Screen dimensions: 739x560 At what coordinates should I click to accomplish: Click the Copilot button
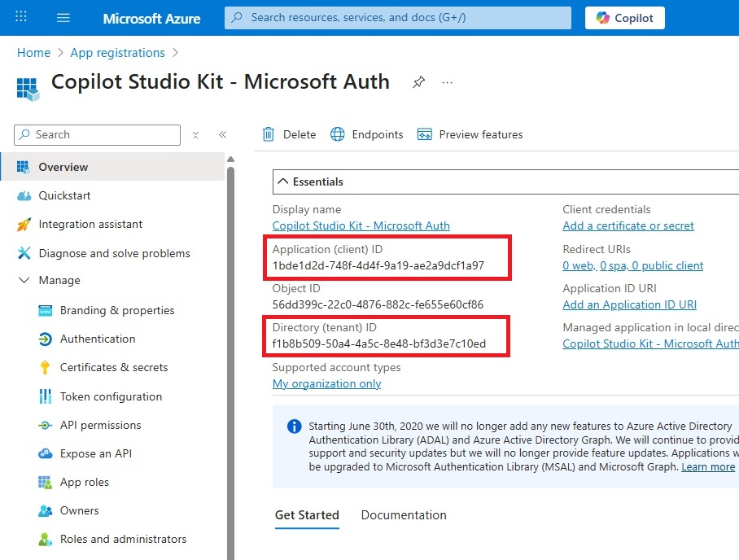point(625,18)
